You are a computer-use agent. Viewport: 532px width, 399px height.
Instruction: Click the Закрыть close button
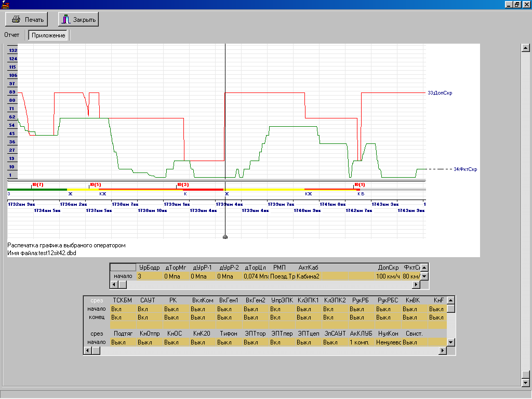pyautogui.click(x=78, y=19)
